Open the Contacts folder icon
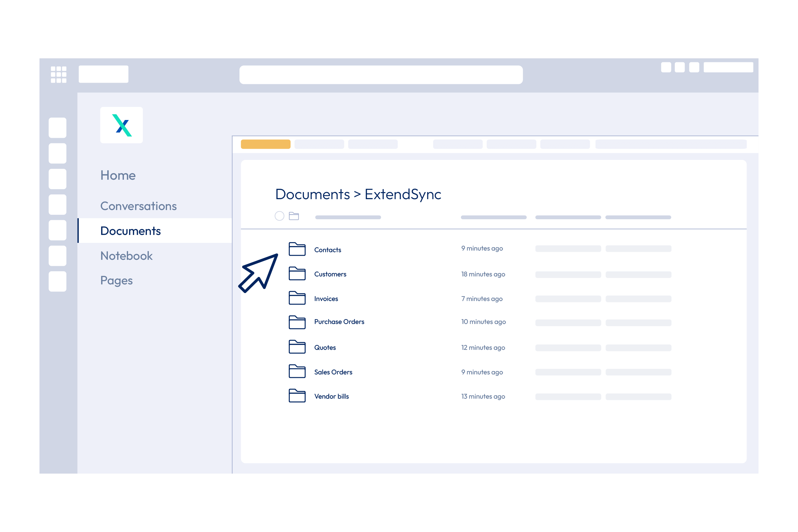Image resolution: width=798 pixels, height=532 pixels. pos(297,249)
